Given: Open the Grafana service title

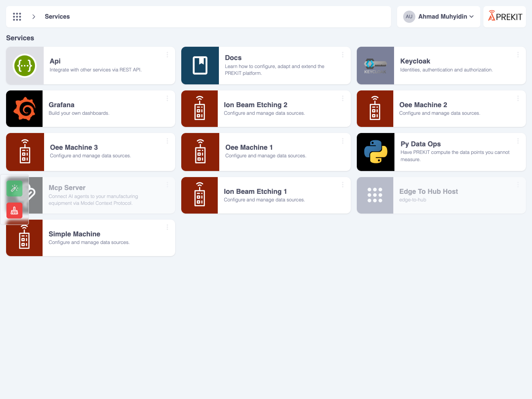Looking at the screenshot, I should 62,105.
